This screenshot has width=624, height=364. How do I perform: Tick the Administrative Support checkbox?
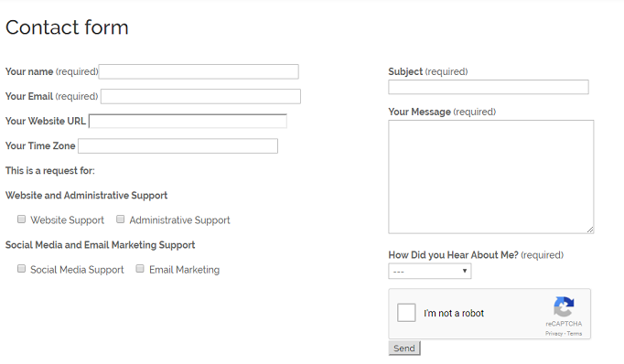pyautogui.click(x=120, y=219)
